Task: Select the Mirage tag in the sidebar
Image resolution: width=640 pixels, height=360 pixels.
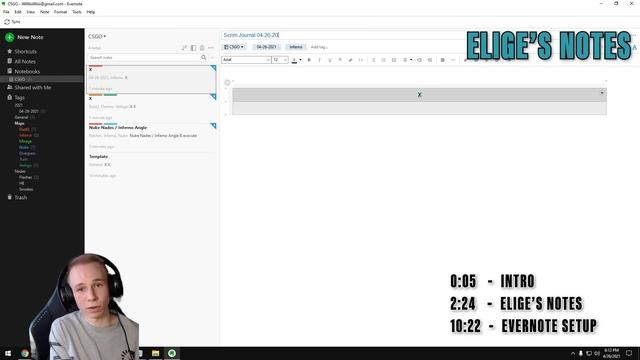Action: 25,141
